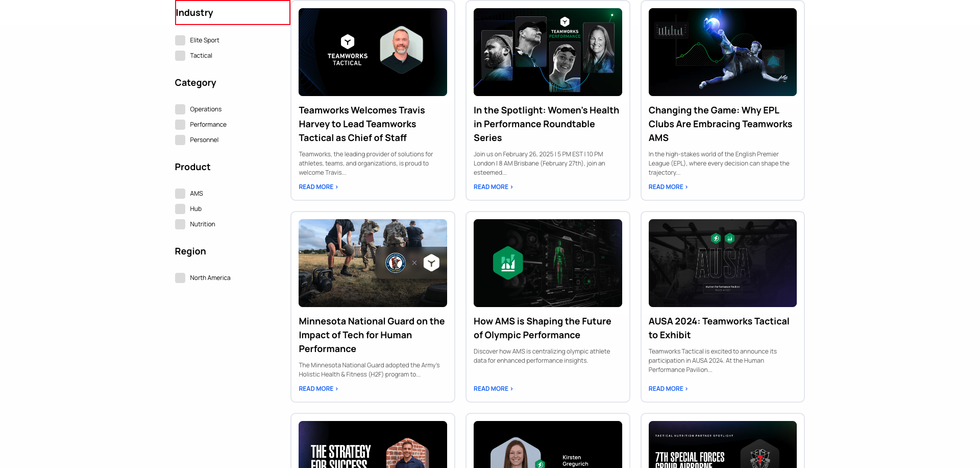Click the green hexagon icons atop the AUSA thumbnail
This screenshot has height=468, width=980.
pos(722,238)
